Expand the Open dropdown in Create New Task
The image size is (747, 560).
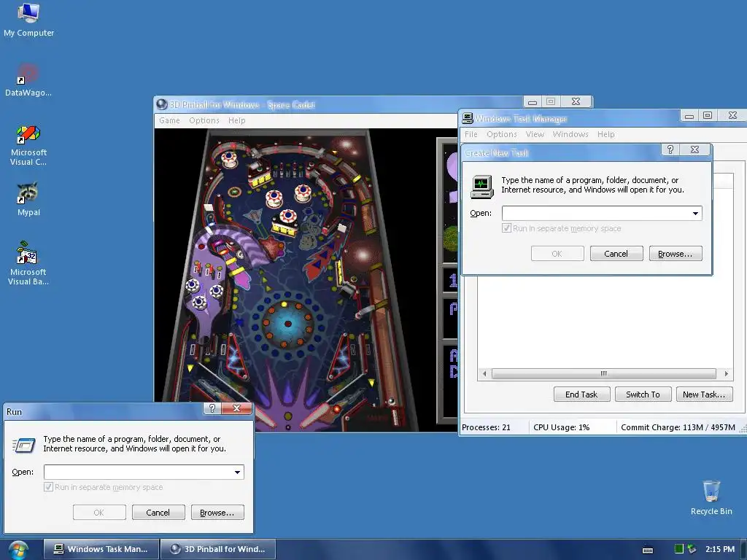(x=695, y=214)
